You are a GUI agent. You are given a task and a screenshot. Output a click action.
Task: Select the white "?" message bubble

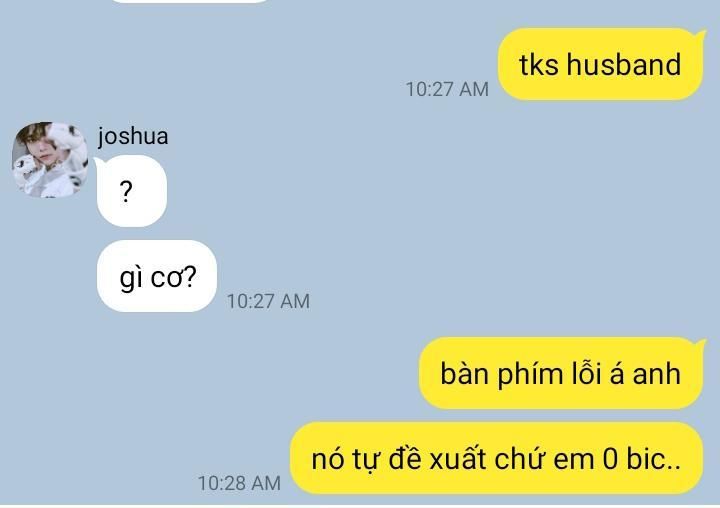(132, 191)
